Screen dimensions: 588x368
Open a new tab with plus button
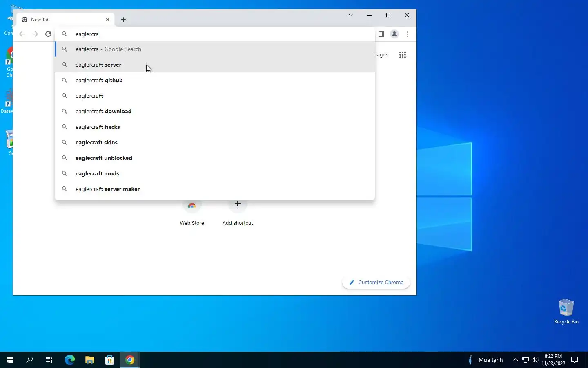(123, 20)
